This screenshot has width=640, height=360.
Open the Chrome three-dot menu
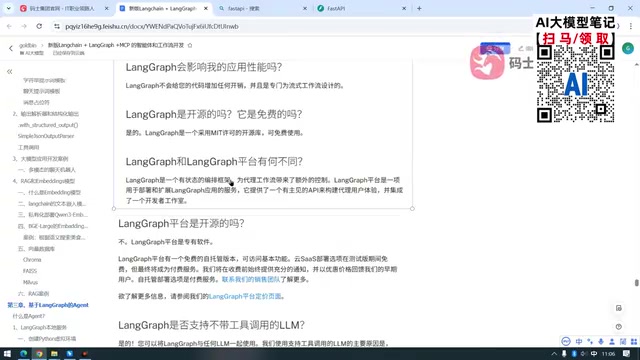pyautogui.click(x=631, y=26)
